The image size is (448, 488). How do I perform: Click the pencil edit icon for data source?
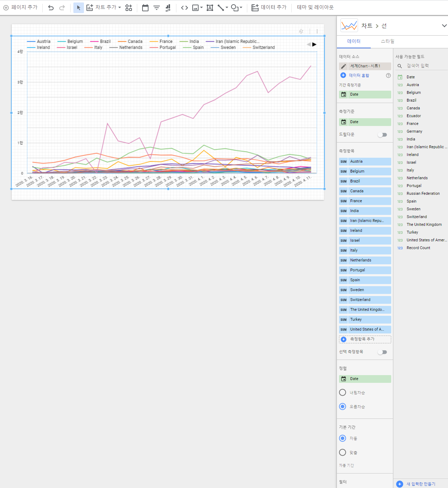pos(343,66)
